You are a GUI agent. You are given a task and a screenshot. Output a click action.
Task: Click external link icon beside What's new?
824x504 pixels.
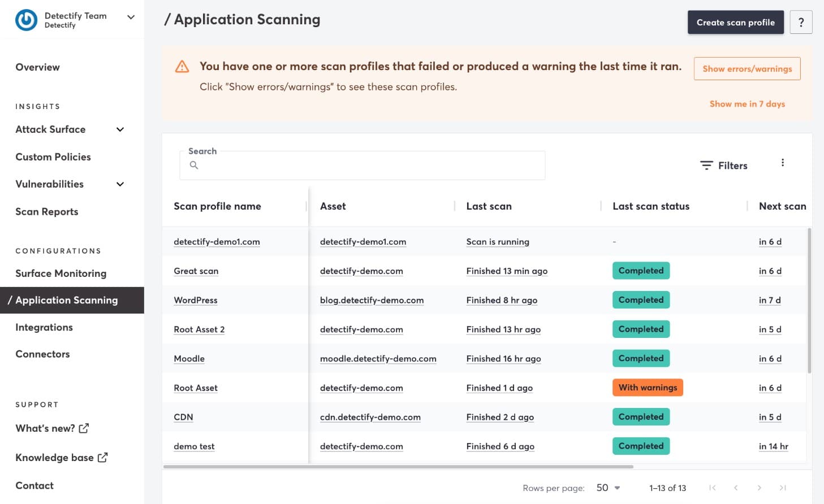tap(84, 428)
